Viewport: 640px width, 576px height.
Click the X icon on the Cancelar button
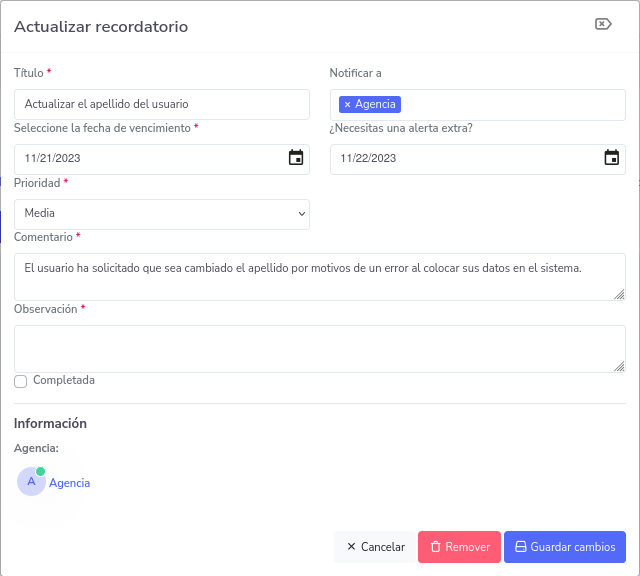tap(351, 547)
